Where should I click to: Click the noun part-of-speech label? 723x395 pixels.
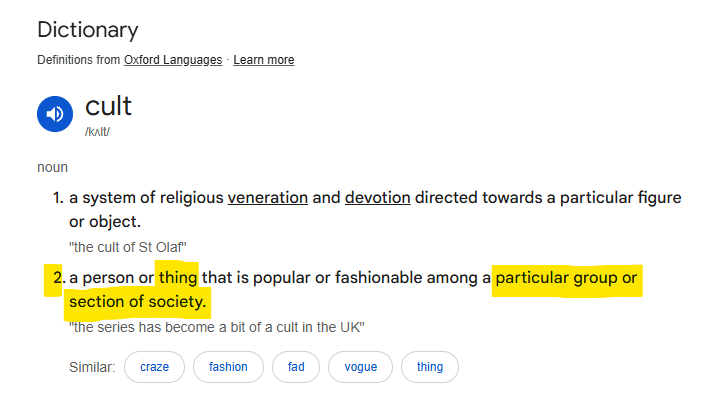[53, 167]
